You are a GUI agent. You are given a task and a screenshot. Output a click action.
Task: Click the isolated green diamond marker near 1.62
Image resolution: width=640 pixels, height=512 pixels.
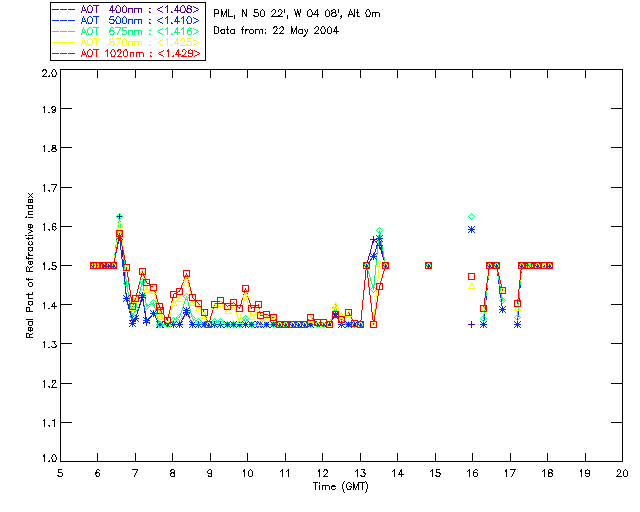coord(471,216)
